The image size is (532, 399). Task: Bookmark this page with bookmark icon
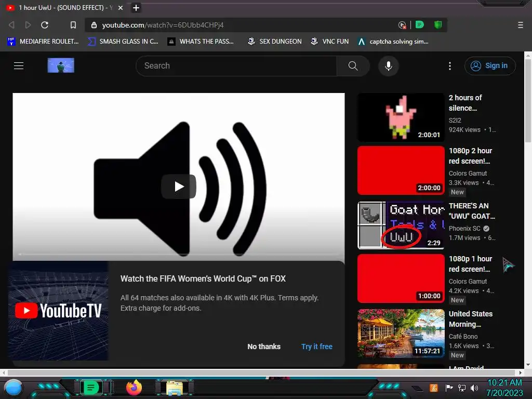(x=73, y=25)
